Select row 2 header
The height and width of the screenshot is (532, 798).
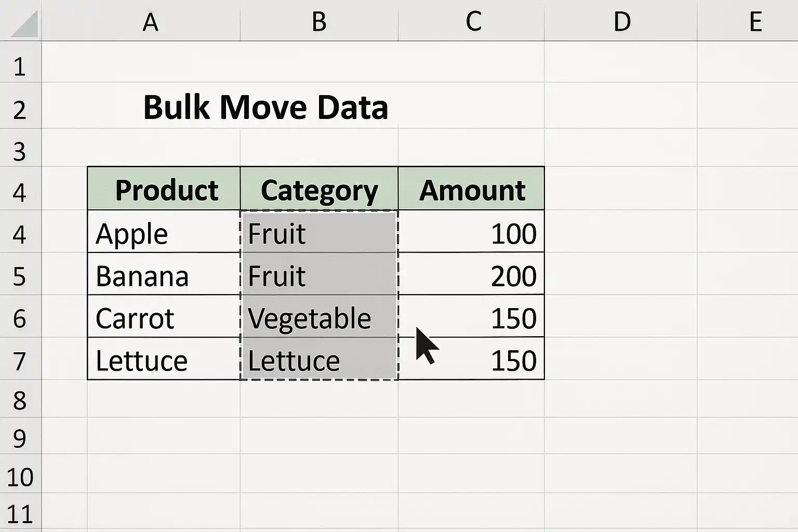21,105
